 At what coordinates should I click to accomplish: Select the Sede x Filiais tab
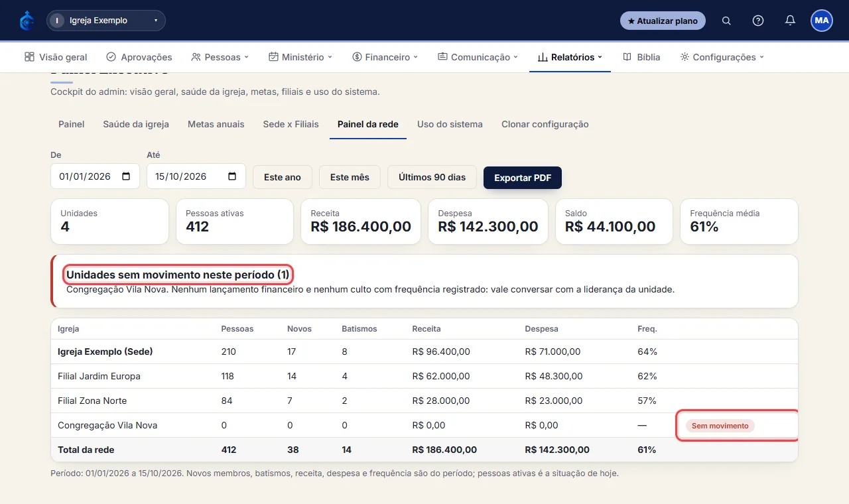[x=291, y=124]
